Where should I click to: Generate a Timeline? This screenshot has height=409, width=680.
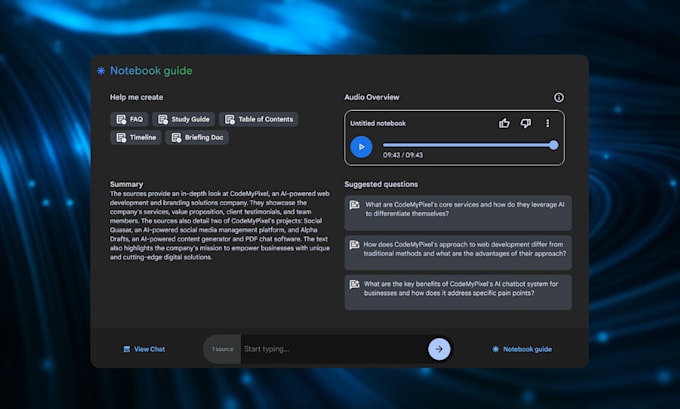tap(136, 137)
